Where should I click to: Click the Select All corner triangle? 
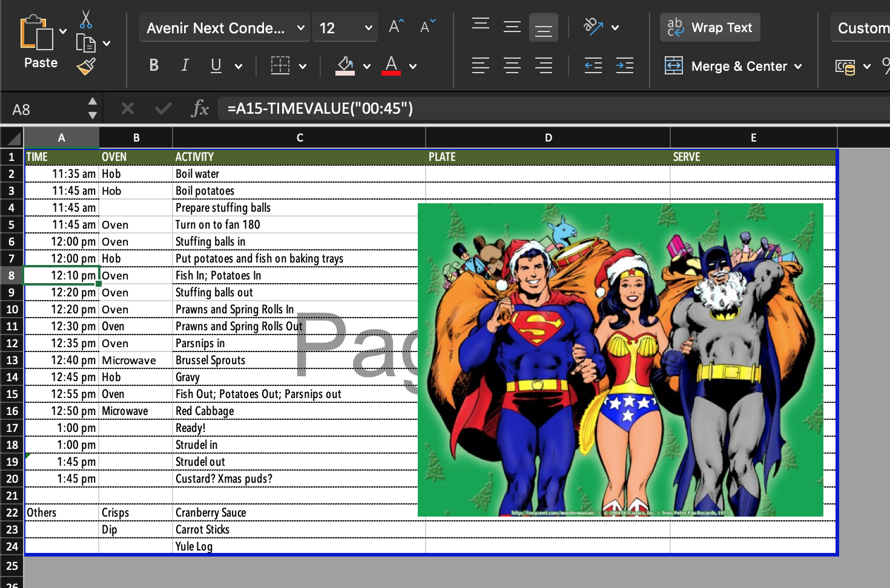coord(12,138)
